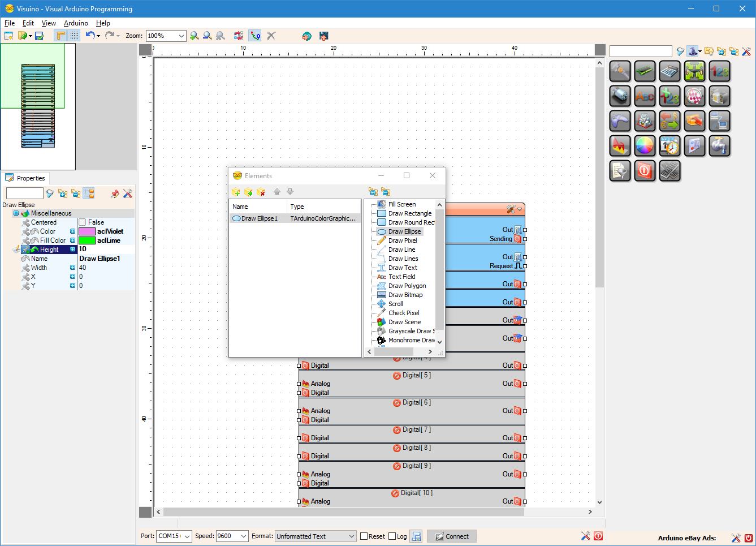Enable the Log checkbox at the bottom
756x546 pixels.
(392, 536)
